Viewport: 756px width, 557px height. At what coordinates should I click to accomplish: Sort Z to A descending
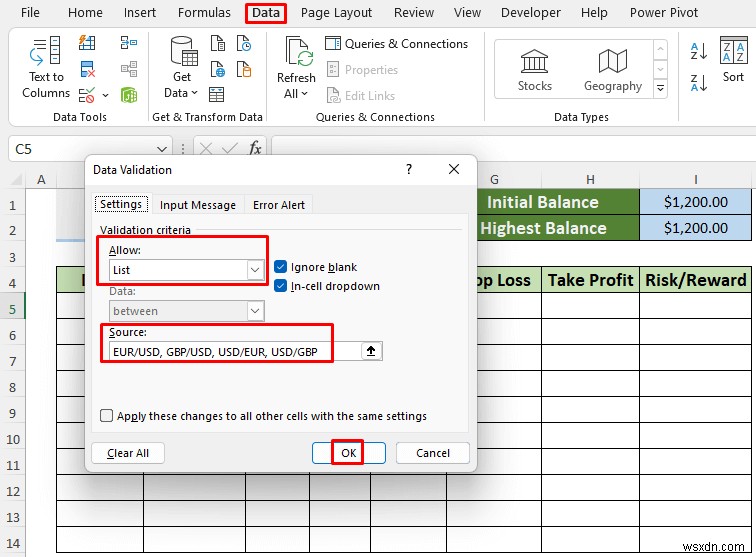pos(699,83)
